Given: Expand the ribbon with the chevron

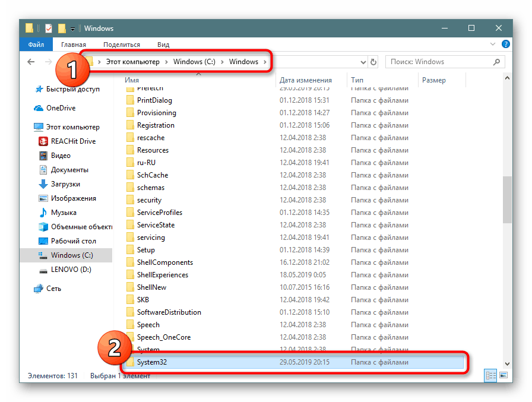Looking at the screenshot, I should click(x=493, y=44).
